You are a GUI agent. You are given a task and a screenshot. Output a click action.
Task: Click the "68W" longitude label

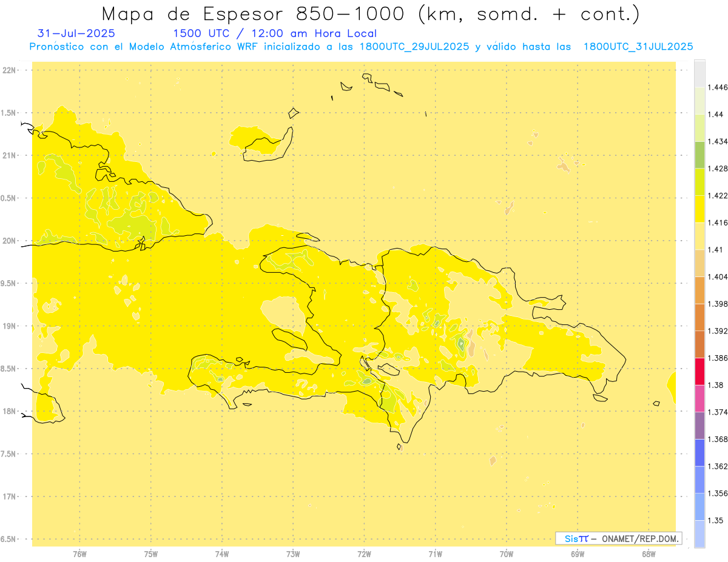coord(649,554)
